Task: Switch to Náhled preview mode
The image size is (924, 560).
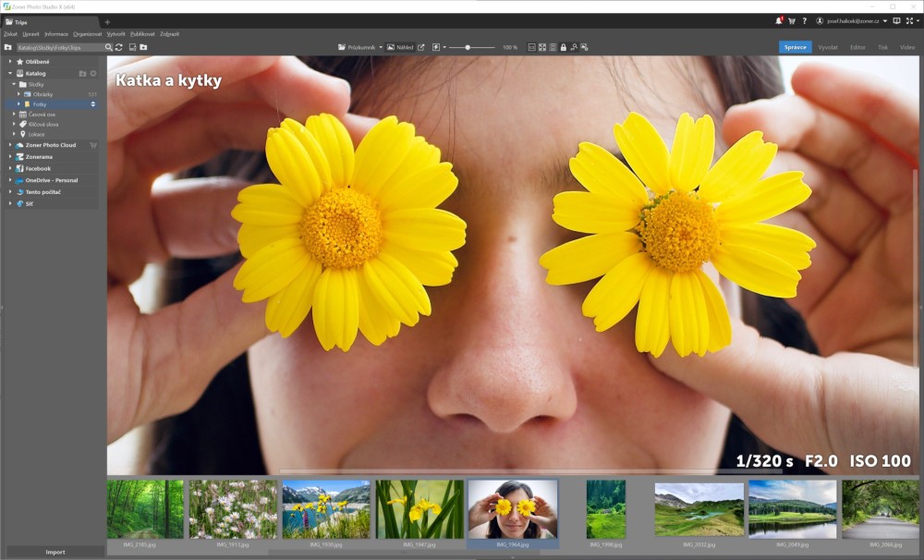Action: pyautogui.click(x=400, y=47)
